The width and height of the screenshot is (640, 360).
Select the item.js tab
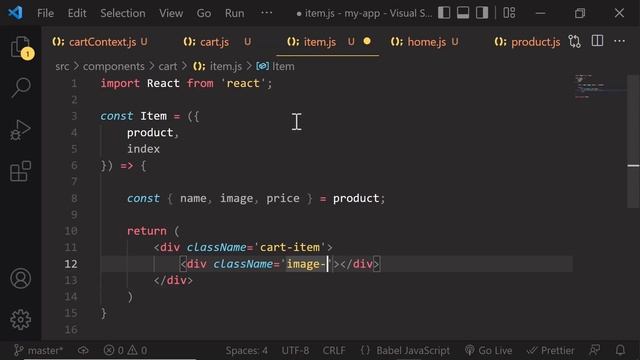(x=320, y=42)
